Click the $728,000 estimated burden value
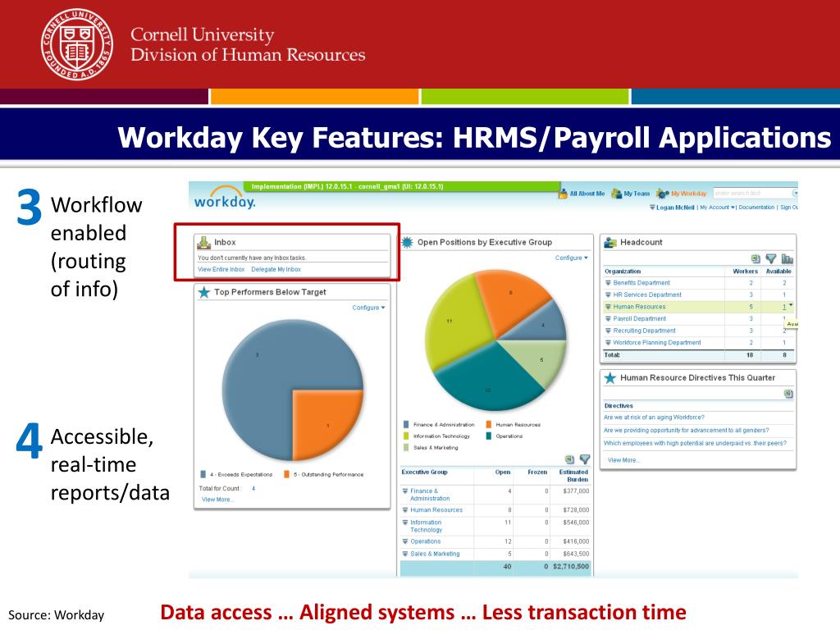This screenshot has height=630, width=840. [x=576, y=510]
